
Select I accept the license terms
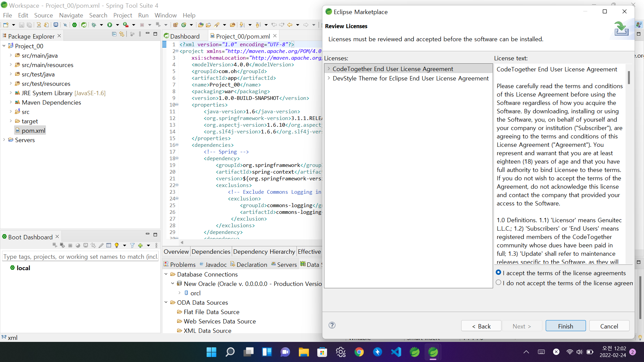tap(498, 273)
